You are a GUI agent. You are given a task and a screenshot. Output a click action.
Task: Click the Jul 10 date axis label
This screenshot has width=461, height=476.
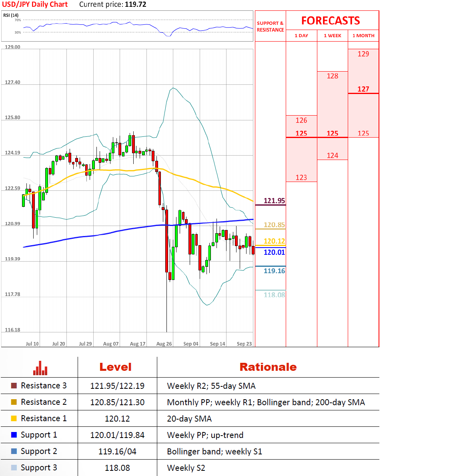[x=32, y=344]
